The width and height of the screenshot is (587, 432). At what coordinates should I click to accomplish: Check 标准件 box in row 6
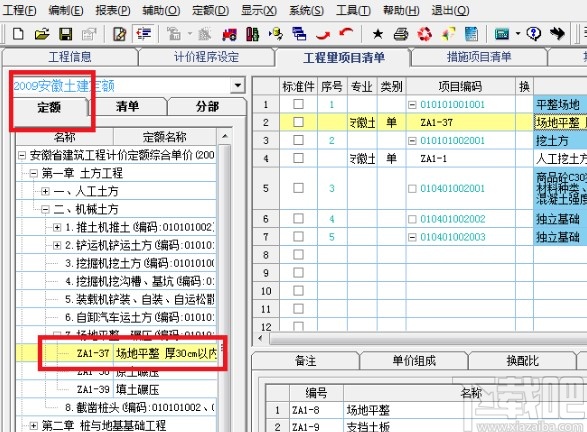[x=298, y=218]
